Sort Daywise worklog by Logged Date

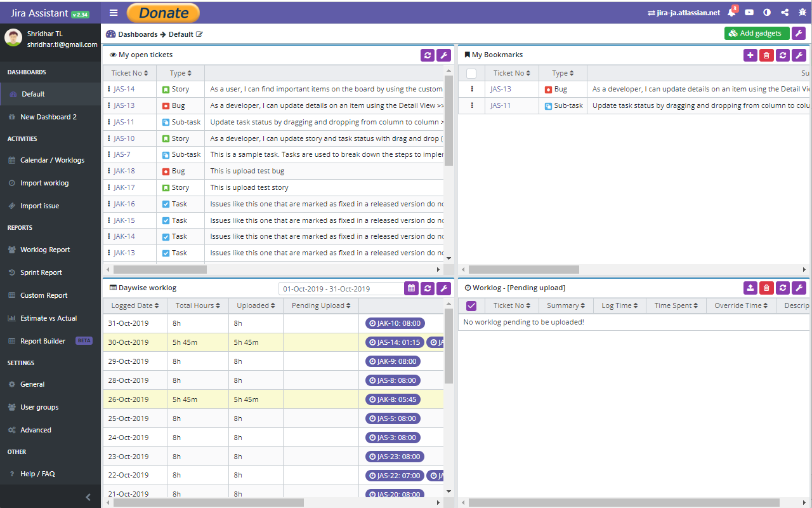pos(135,306)
